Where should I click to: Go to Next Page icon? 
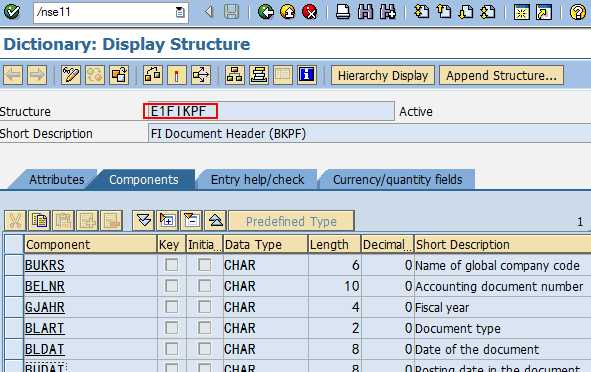[466, 12]
